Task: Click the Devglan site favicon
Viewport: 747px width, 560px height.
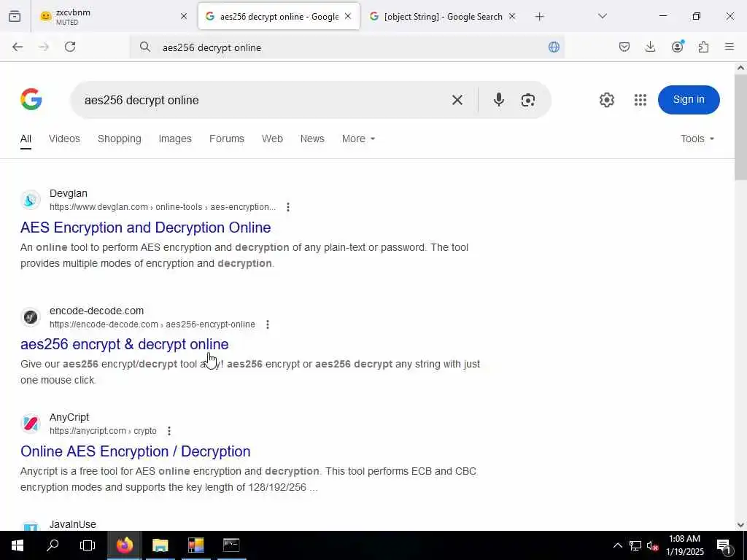Action: [x=31, y=200]
